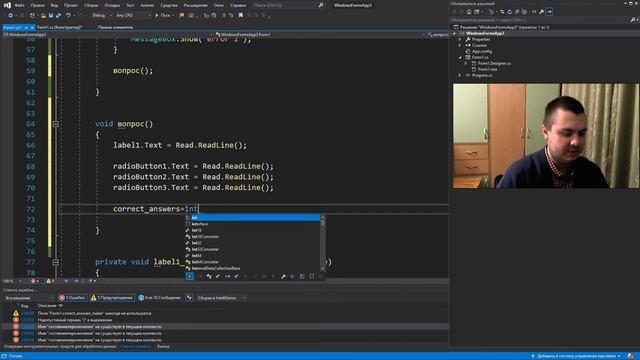Toggle preview selected items in Solution Explorer

549,12
